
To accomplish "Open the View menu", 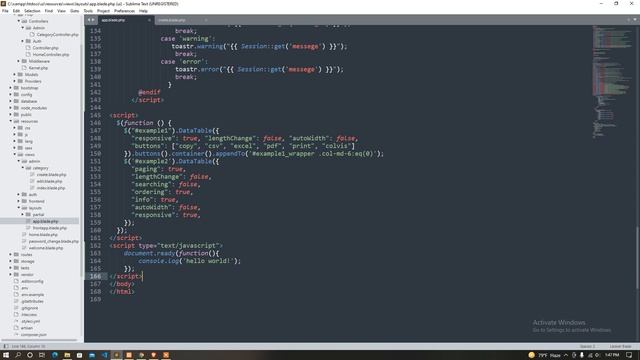I will [x=61, y=11].
